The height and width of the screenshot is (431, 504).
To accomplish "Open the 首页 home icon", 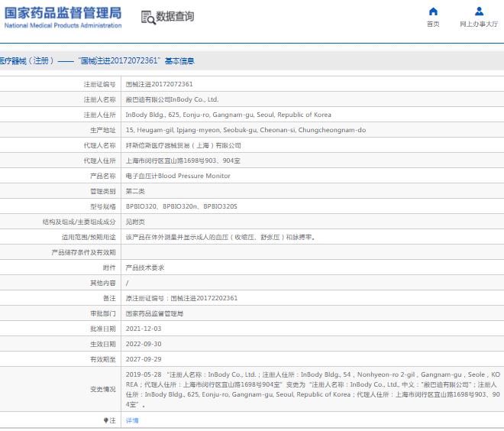I will [433, 11].
